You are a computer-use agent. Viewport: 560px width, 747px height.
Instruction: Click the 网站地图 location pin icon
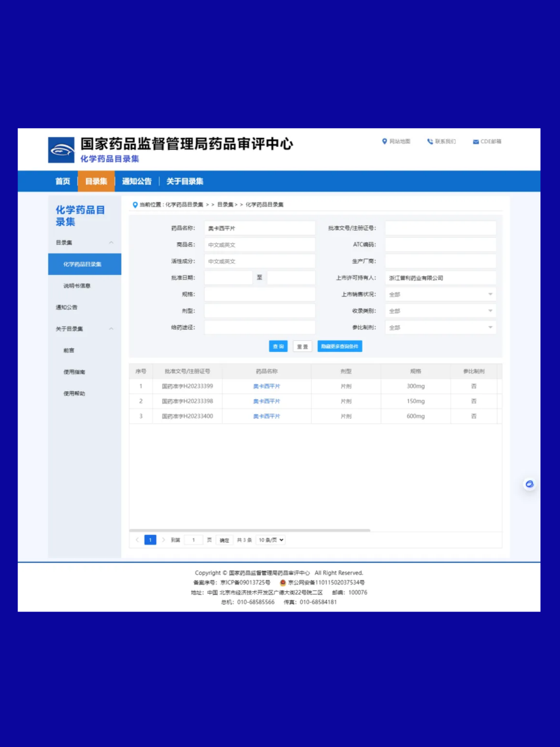pos(384,141)
